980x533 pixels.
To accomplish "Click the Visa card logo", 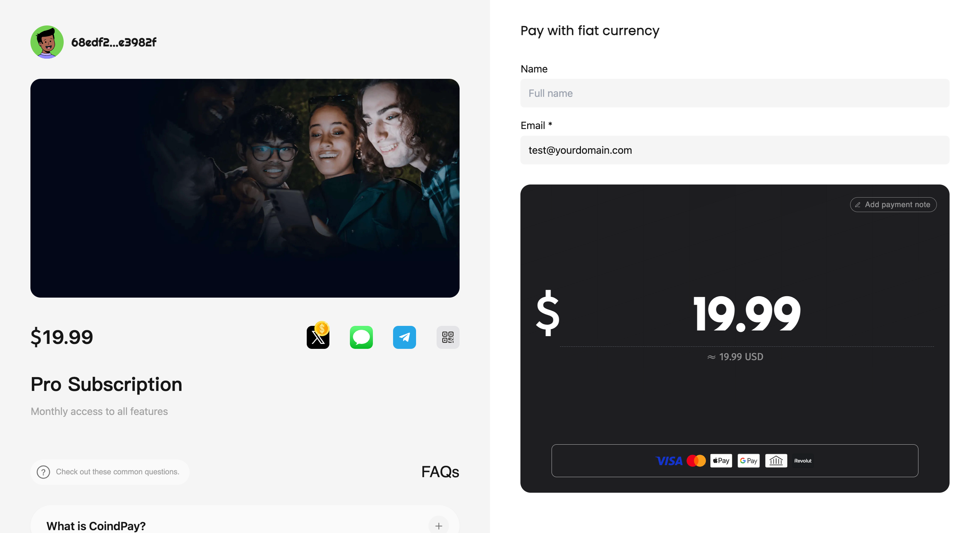I will point(669,461).
